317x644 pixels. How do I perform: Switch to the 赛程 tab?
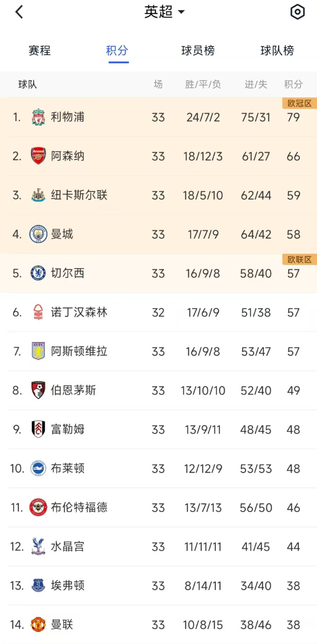point(40,51)
